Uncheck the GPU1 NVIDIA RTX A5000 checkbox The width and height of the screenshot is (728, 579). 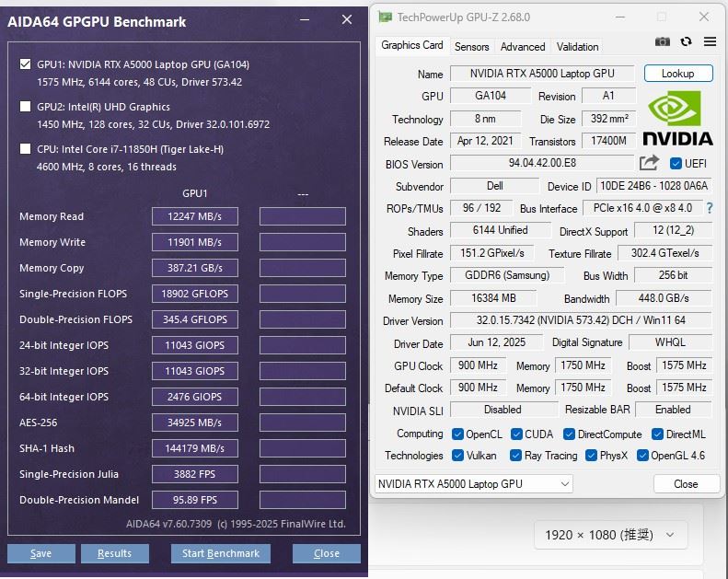pyautogui.click(x=26, y=64)
